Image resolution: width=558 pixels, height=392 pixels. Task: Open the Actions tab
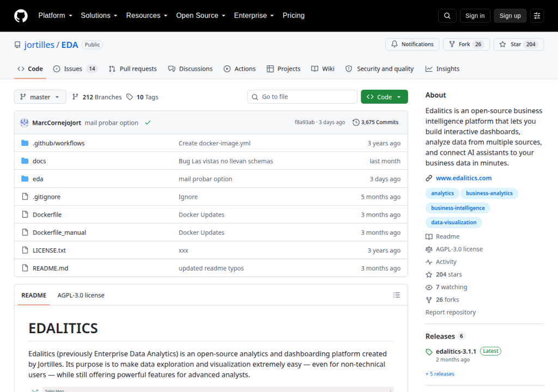click(240, 69)
